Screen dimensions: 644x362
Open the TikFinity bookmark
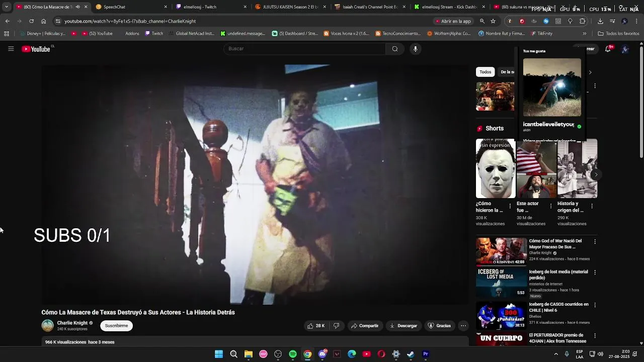pos(541,34)
